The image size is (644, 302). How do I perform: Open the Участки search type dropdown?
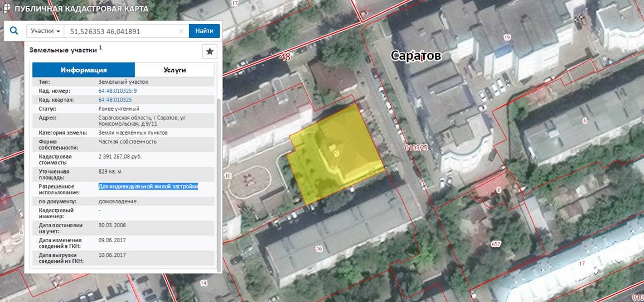point(45,31)
